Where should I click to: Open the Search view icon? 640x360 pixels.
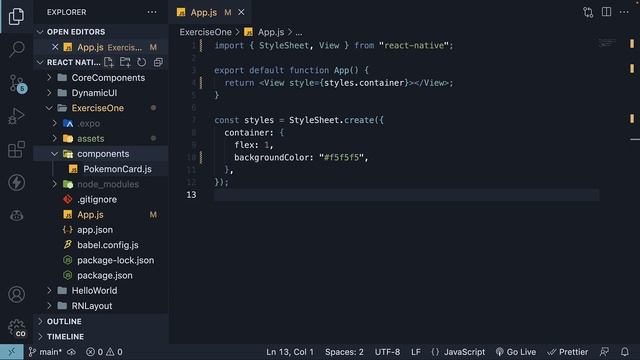tap(16, 49)
